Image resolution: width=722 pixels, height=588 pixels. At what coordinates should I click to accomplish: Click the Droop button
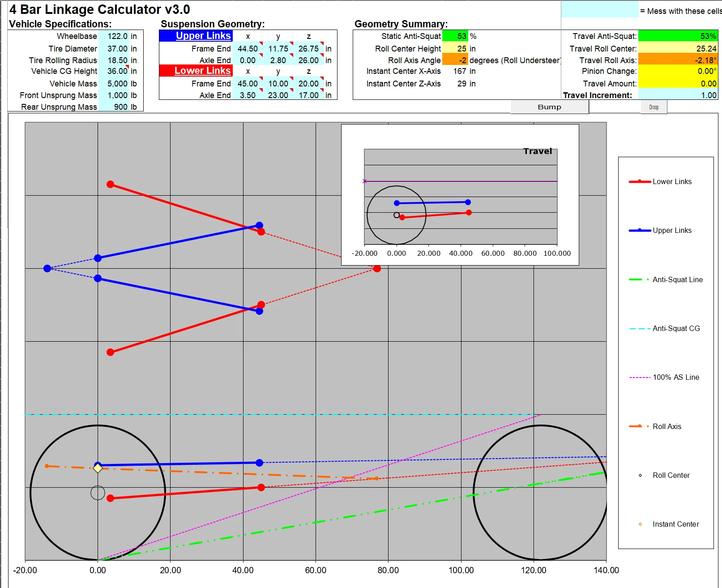[654, 107]
